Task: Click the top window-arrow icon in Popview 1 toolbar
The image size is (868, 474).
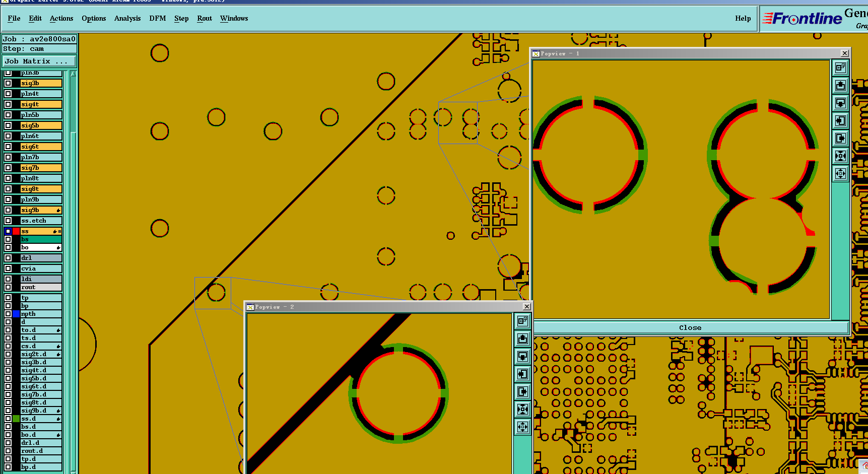Action: [x=840, y=67]
